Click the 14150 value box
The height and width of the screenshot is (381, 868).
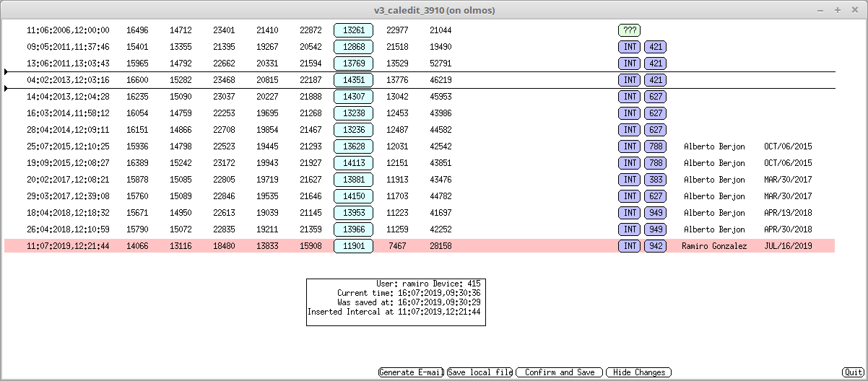point(354,196)
